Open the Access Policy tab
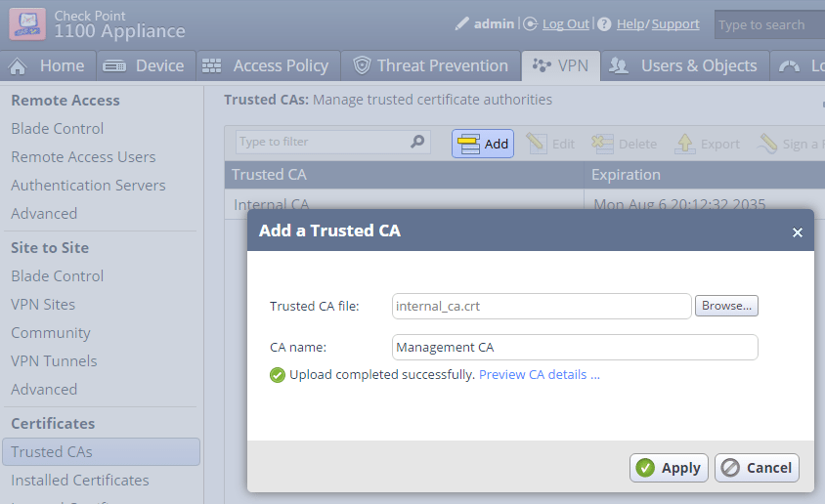Screen dimensions: 825x504 click(x=267, y=65)
